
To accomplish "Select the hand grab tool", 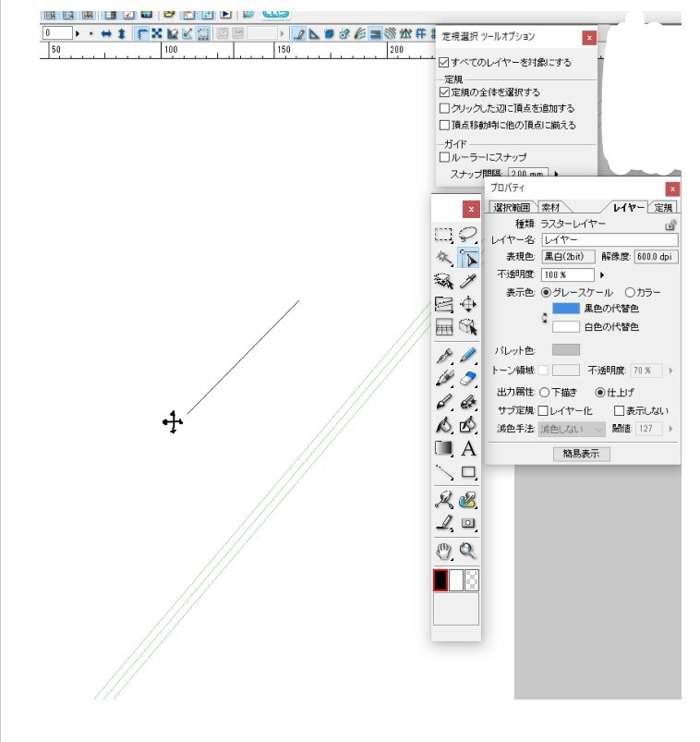I will click(443, 551).
